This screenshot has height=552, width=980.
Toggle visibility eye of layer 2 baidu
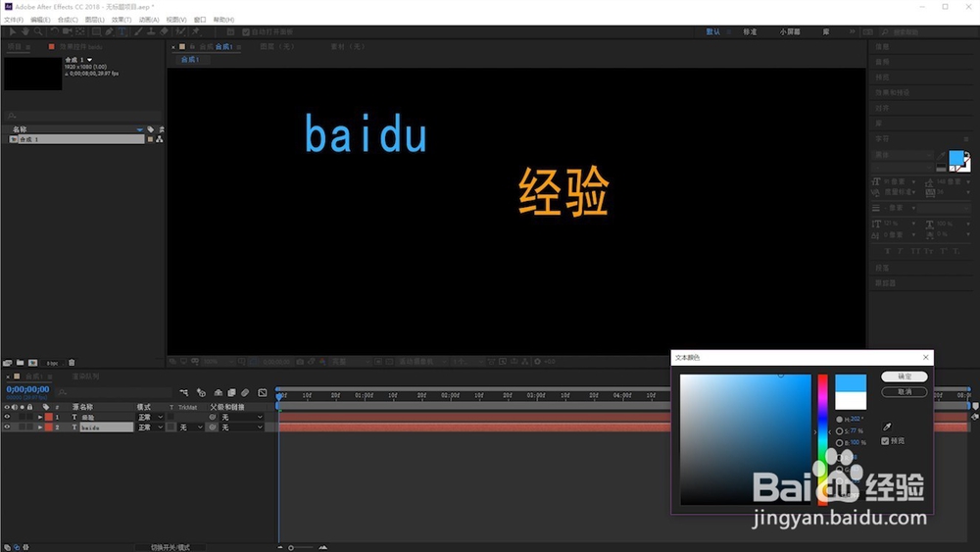coord(7,427)
